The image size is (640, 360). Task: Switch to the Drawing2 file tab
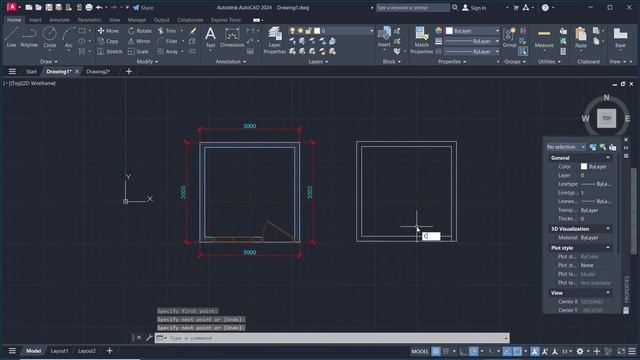98,71
